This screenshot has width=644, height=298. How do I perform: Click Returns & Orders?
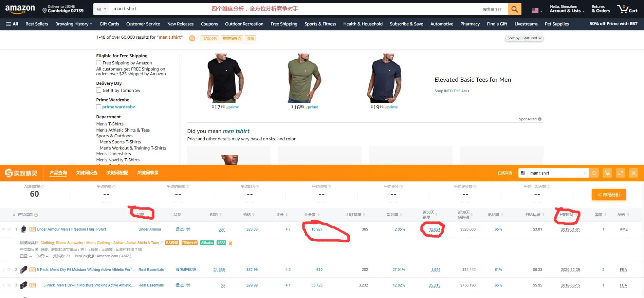601,9
